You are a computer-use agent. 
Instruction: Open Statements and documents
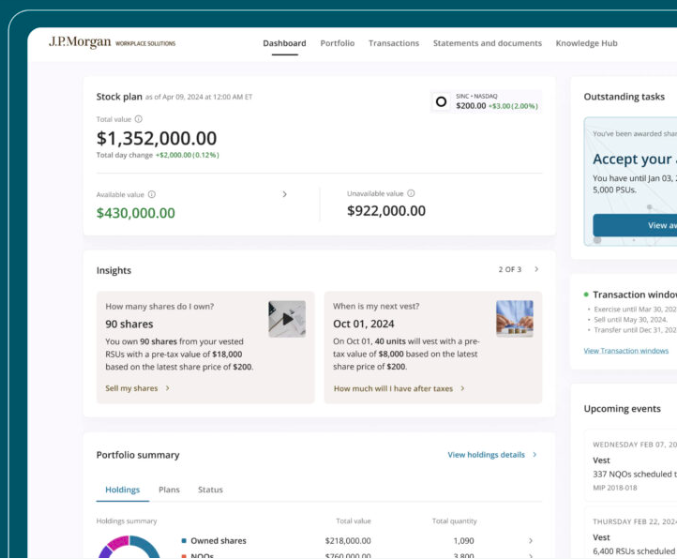pos(487,43)
